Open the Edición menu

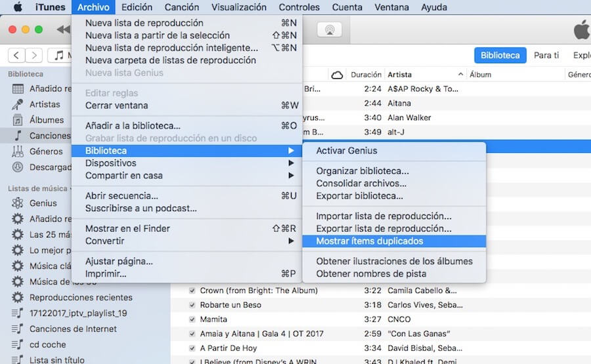137,7
